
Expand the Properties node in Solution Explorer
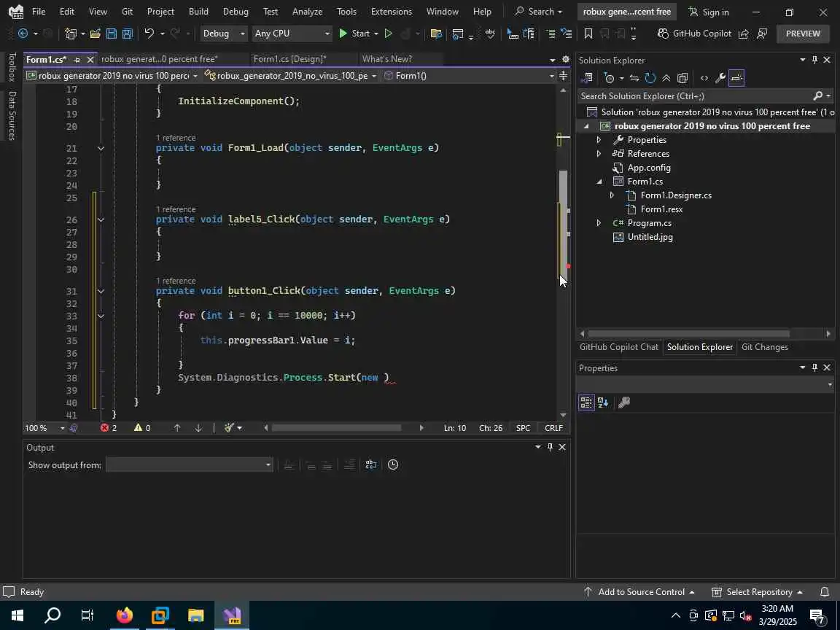599,140
